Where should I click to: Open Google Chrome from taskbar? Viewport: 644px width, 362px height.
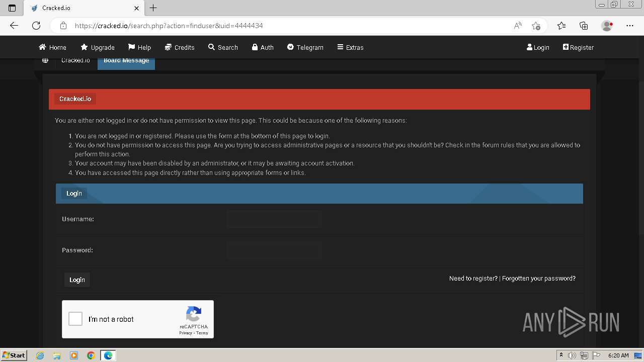click(91, 355)
